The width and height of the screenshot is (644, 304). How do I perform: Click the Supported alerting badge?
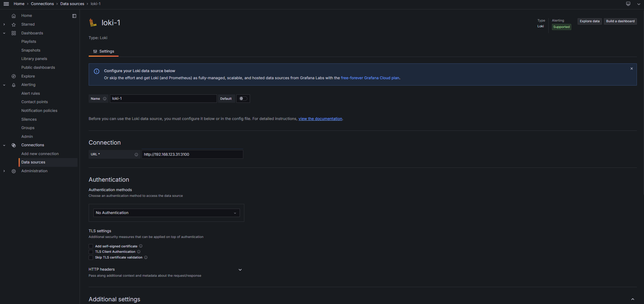click(x=561, y=27)
